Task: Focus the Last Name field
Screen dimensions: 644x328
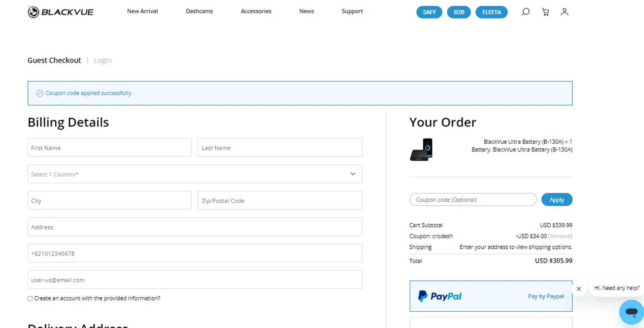Action: pyautogui.click(x=280, y=147)
